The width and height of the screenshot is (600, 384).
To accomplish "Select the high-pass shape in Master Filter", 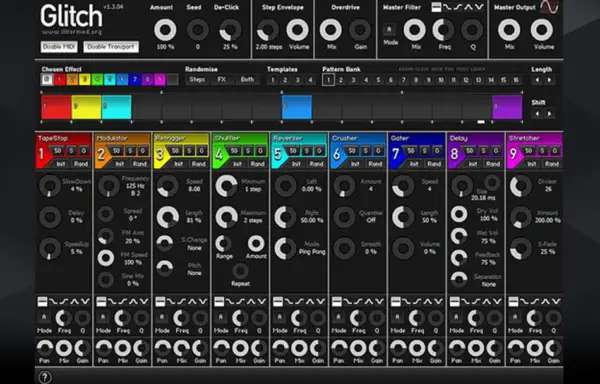I will [458, 7].
